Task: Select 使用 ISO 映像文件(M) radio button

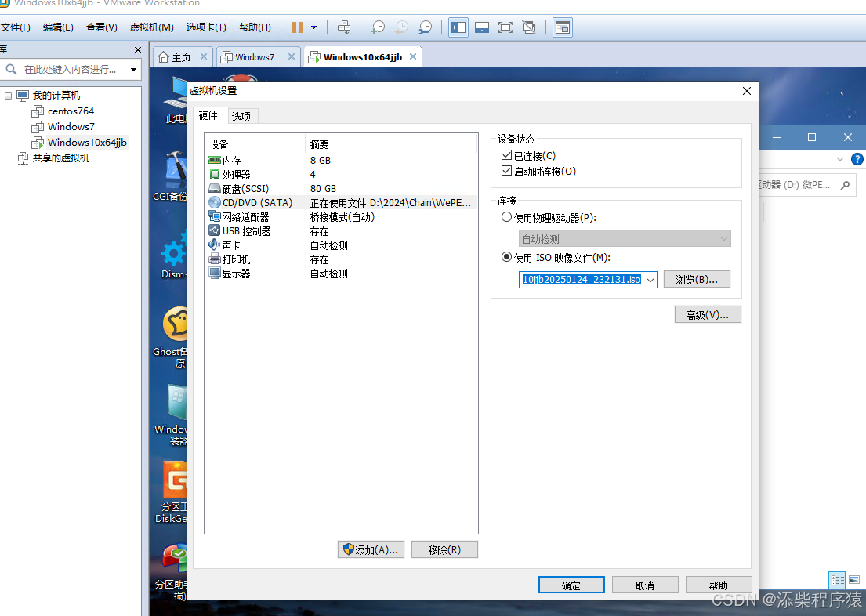Action: pyautogui.click(x=506, y=257)
